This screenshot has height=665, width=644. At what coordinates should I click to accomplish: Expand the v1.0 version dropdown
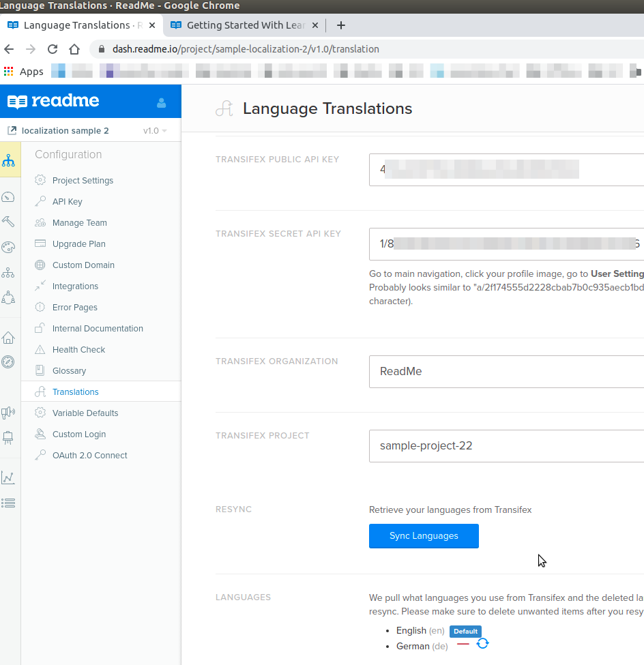(155, 131)
